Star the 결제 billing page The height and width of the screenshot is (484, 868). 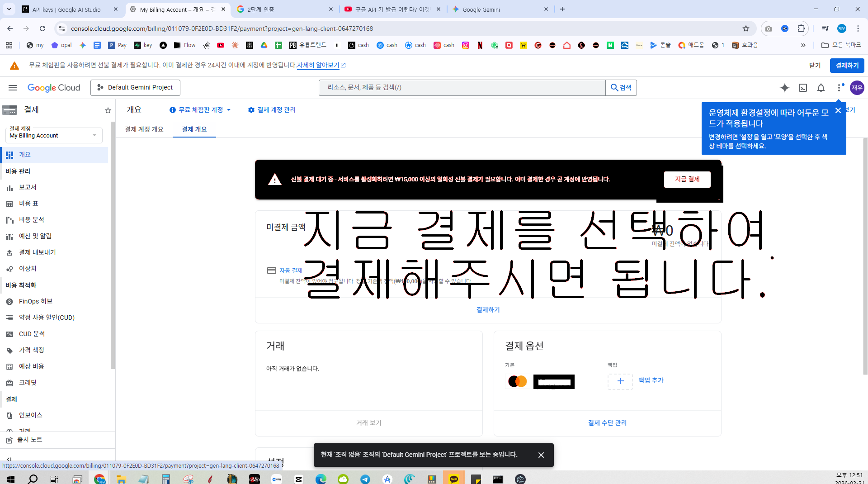(108, 110)
